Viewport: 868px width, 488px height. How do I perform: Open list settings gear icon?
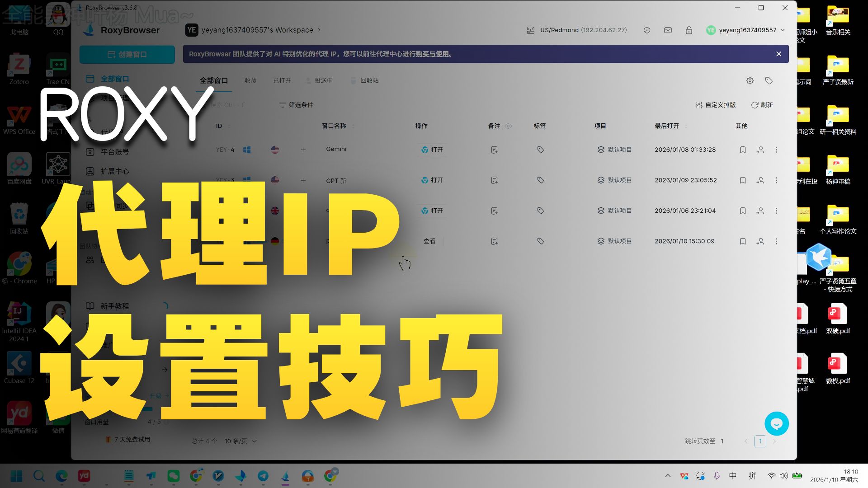pyautogui.click(x=750, y=80)
